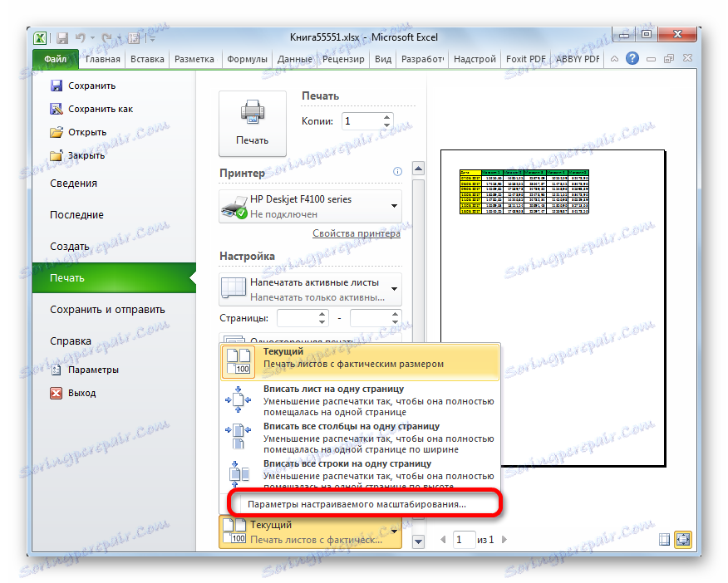Select Открыть in the backstage sidebar
The width and height of the screenshot is (728, 583).
pos(78,132)
